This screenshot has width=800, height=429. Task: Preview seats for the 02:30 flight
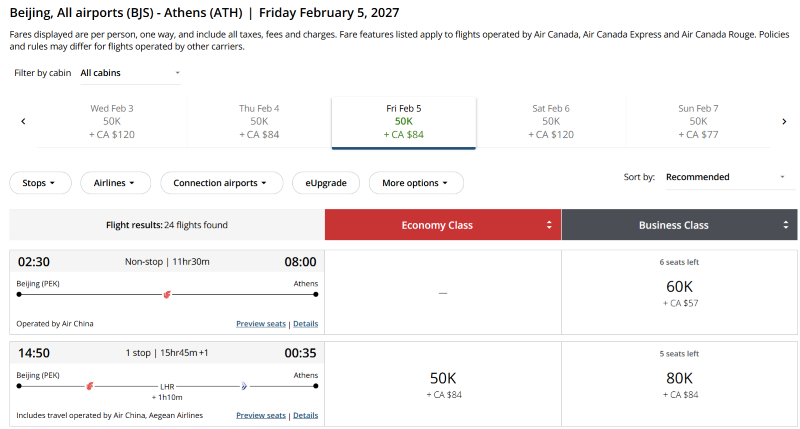260,324
